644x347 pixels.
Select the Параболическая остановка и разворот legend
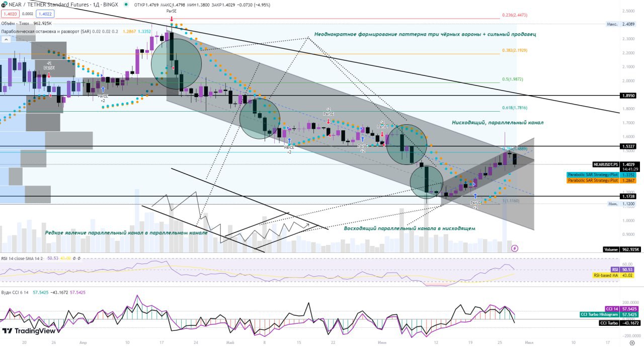(x=59, y=31)
